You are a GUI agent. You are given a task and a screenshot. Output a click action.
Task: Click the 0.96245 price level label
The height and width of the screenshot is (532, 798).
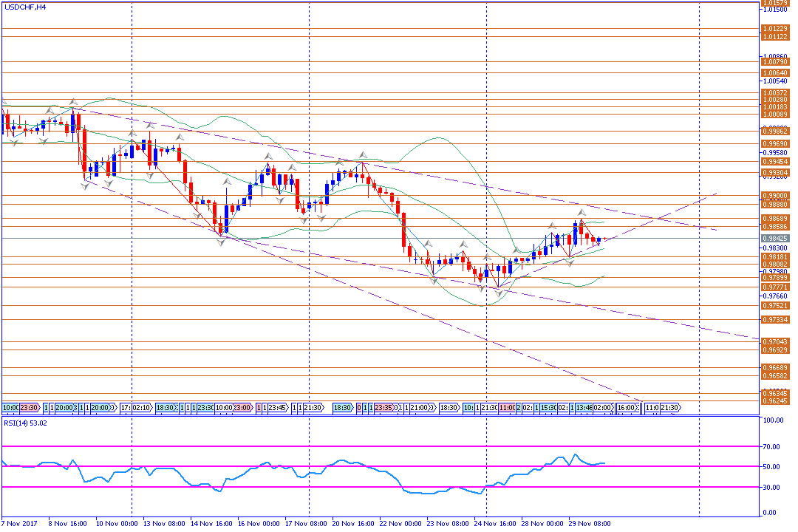(775, 401)
